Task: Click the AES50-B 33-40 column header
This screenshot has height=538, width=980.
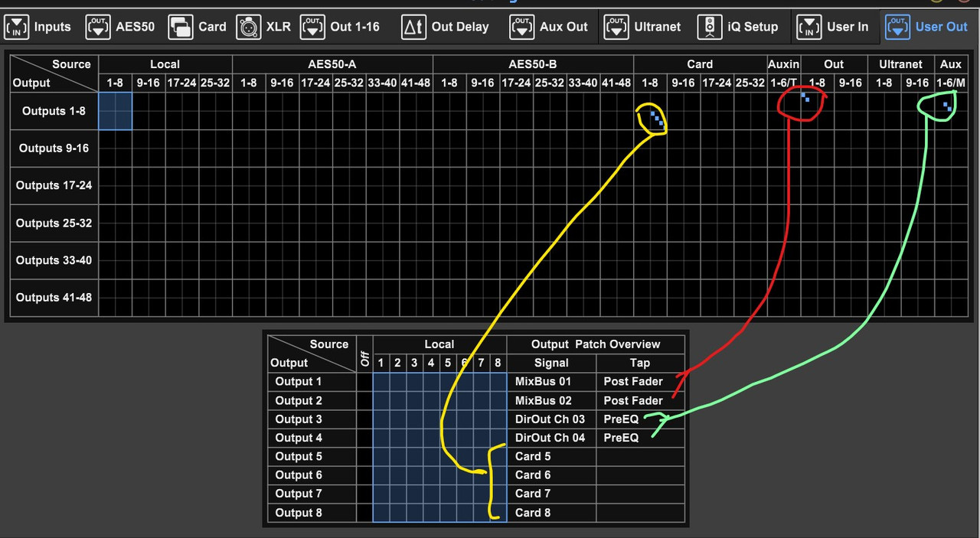Action: pos(583,83)
